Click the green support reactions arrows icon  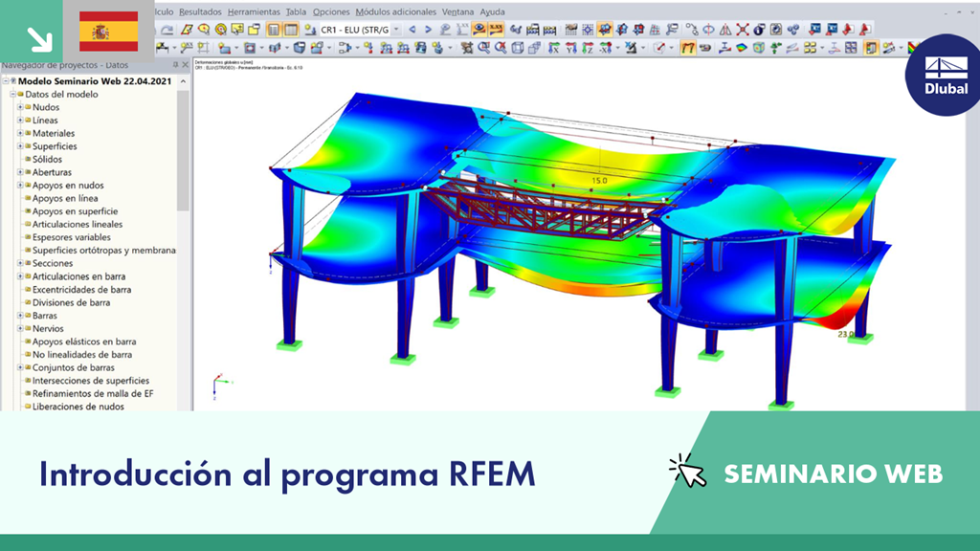775,48
